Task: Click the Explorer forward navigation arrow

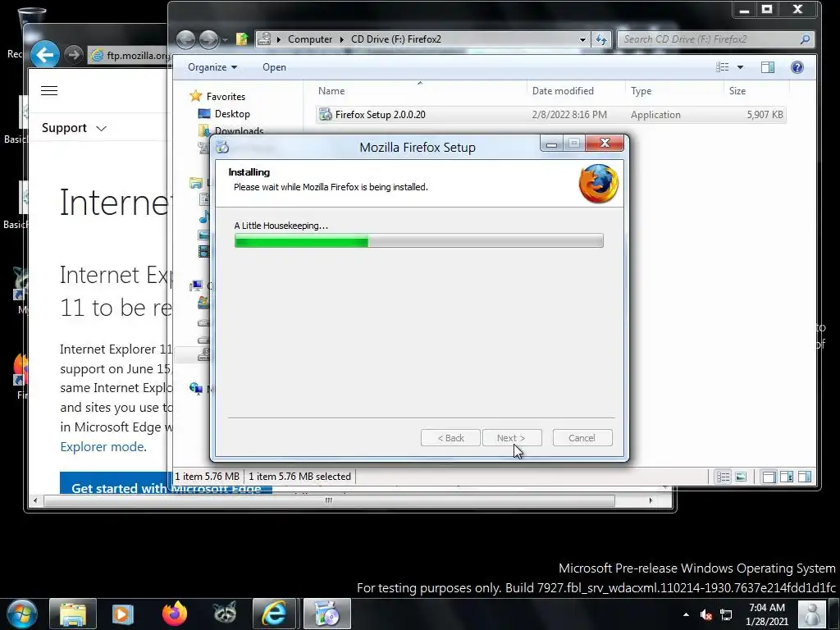Action: [208, 39]
